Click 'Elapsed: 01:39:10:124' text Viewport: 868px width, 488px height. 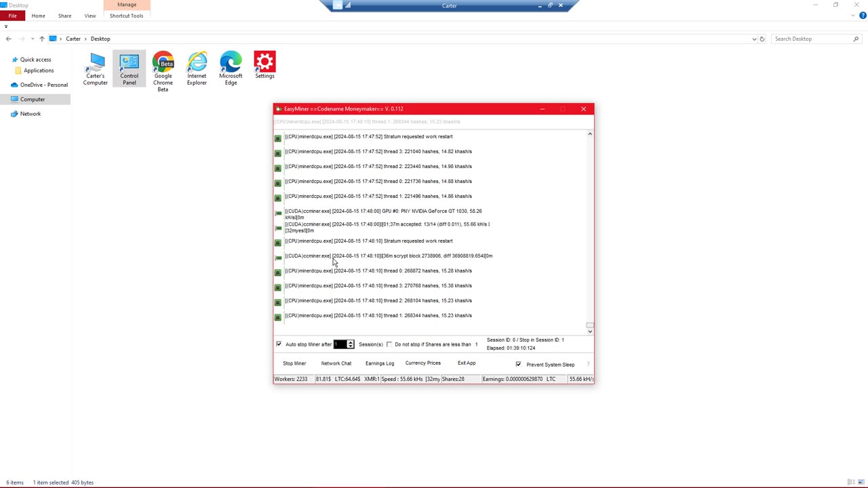click(x=511, y=348)
